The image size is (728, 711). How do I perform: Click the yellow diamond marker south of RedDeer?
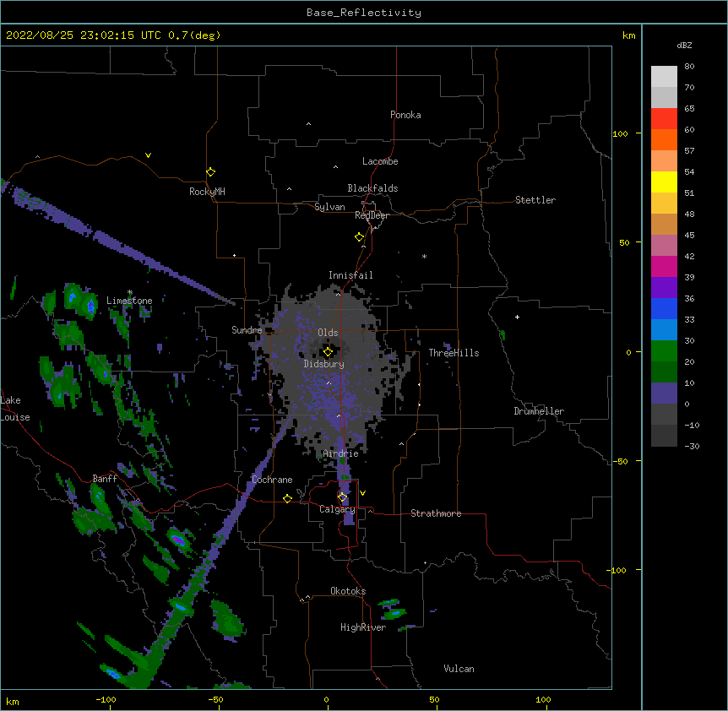(360, 237)
